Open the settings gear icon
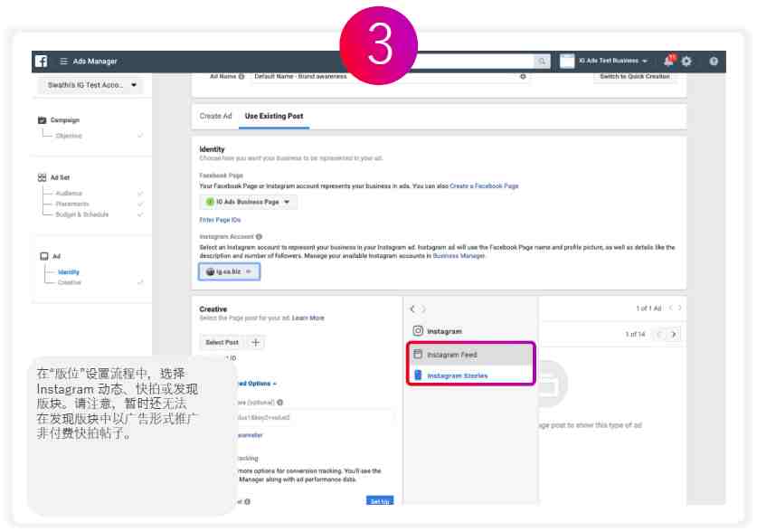The height and width of the screenshot is (532, 757). click(x=686, y=62)
